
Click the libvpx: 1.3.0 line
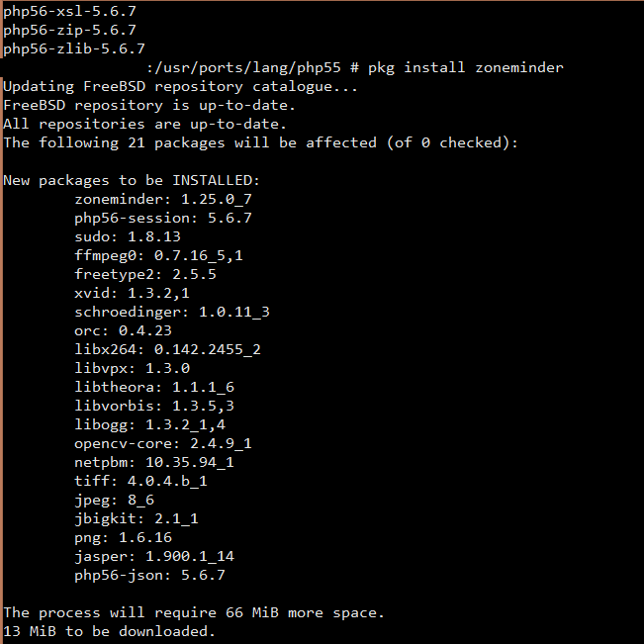pyautogui.click(x=132, y=368)
